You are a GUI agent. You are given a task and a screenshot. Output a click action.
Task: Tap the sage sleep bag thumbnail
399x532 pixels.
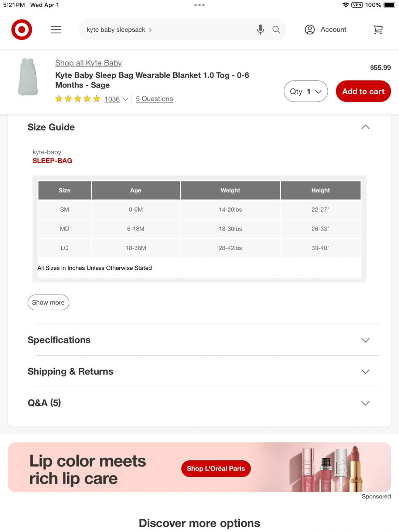coord(28,77)
